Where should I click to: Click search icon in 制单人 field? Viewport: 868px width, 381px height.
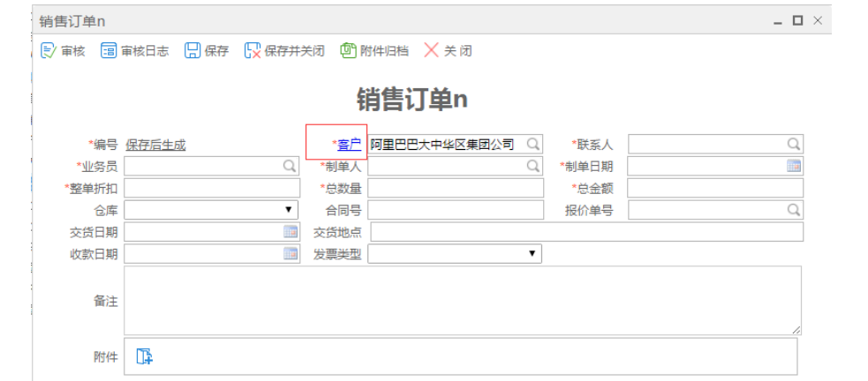click(x=533, y=166)
